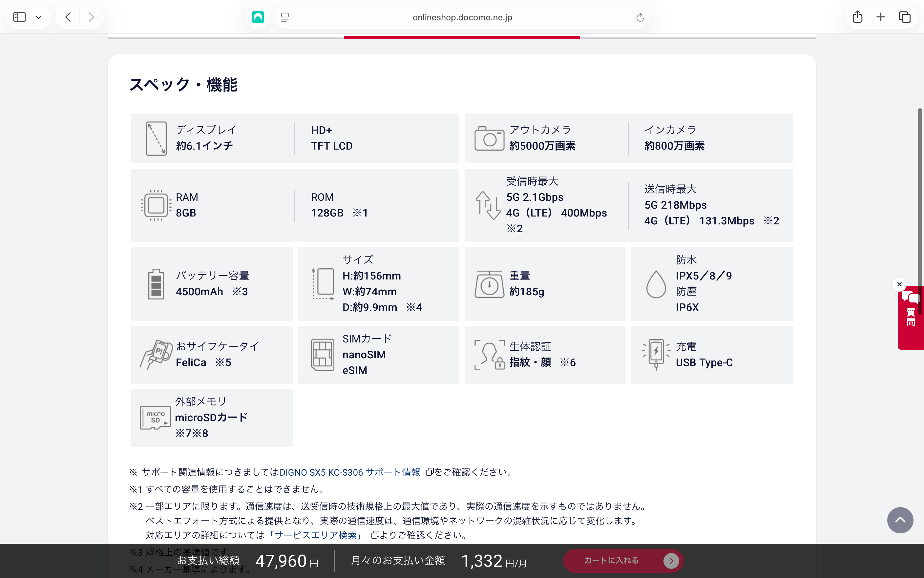The image size is (924, 578).
Task: Click the 約6.1インチ display value
Action: [x=204, y=146]
